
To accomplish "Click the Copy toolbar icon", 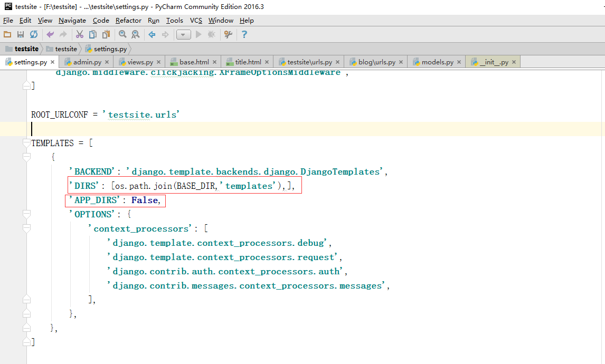I will tap(92, 34).
